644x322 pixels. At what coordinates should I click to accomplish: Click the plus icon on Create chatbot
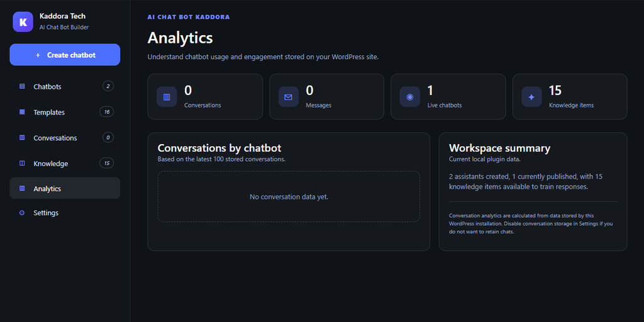(x=38, y=55)
